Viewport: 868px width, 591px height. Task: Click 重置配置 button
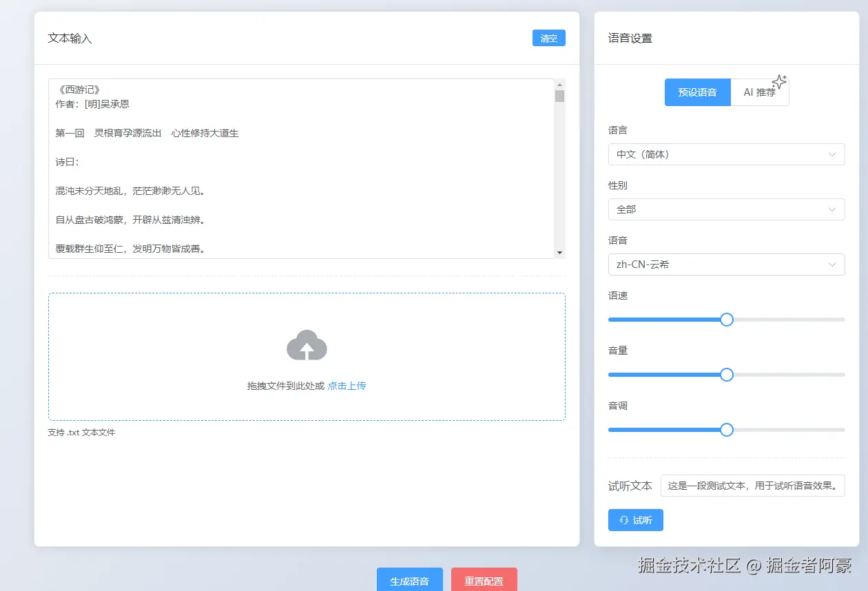click(484, 579)
